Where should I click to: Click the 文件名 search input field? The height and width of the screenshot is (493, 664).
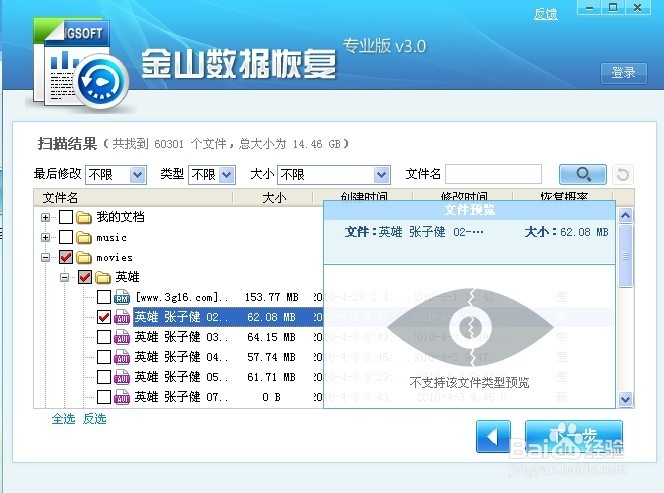click(x=493, y=174)
